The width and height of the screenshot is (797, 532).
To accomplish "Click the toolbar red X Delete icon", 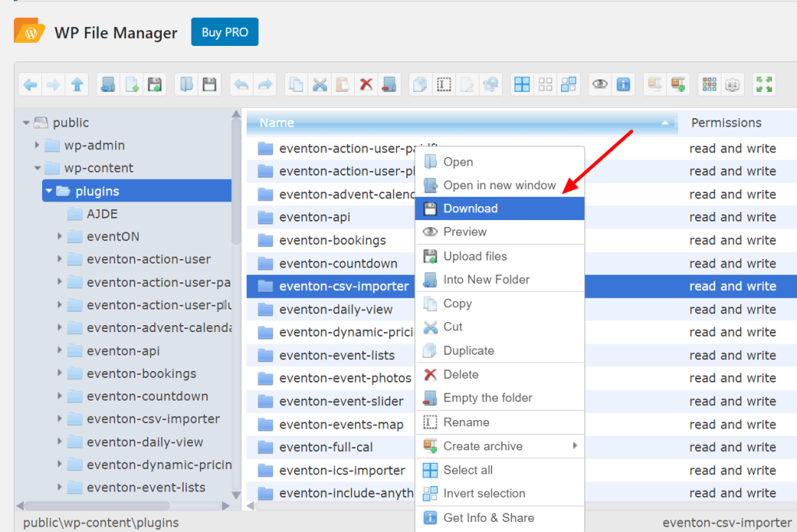I will point(366,84).
